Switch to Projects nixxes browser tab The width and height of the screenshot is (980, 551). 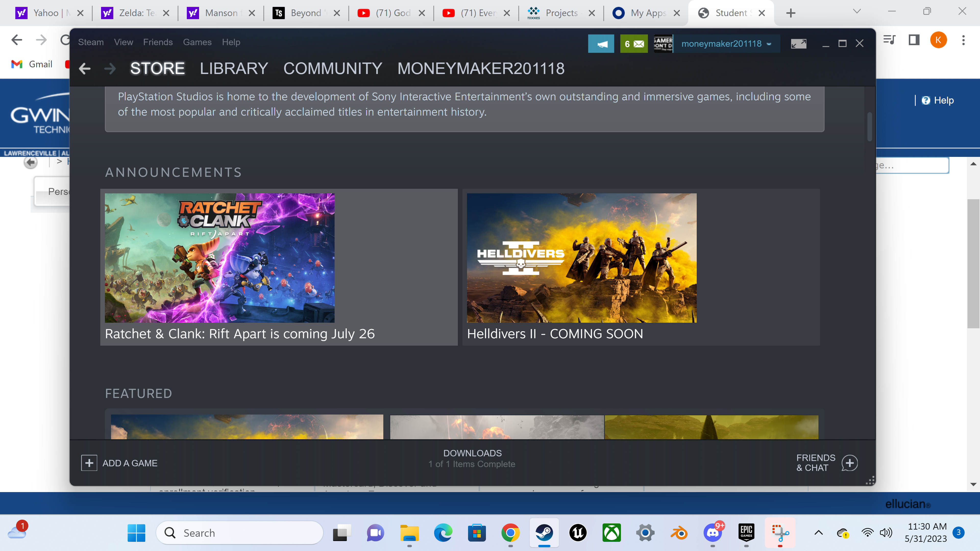pyautogui.click(x=561, y=13)
